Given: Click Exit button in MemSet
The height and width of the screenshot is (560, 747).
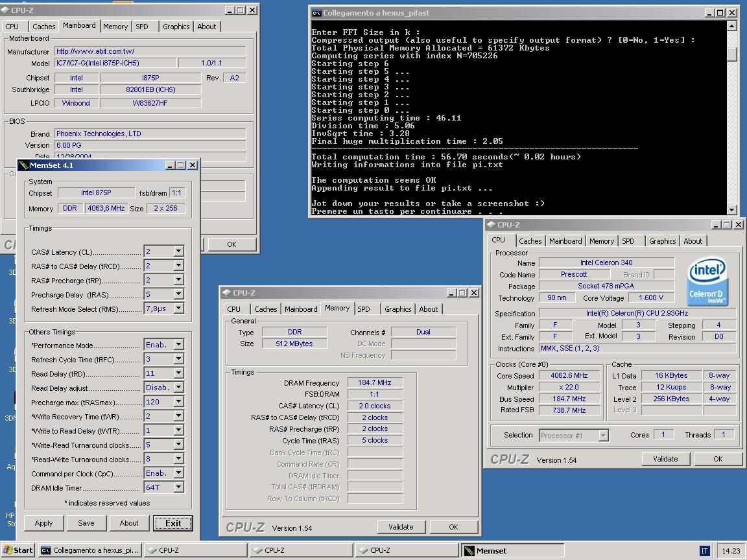Looking at the screenshot, I should (x=173, y=523).
